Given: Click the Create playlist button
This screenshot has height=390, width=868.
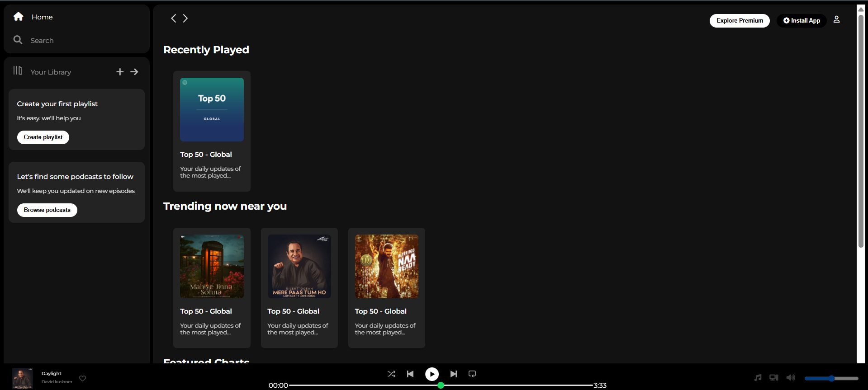Looking at the screenshot, I should [x=43, y=137].
